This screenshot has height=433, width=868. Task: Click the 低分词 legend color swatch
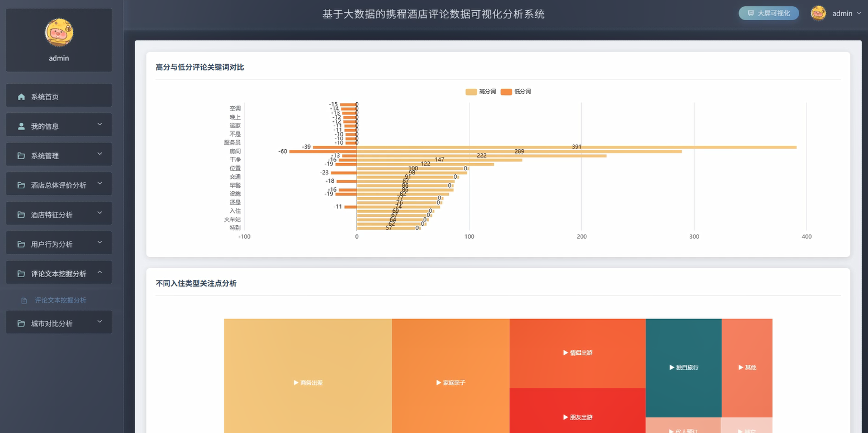506,92
